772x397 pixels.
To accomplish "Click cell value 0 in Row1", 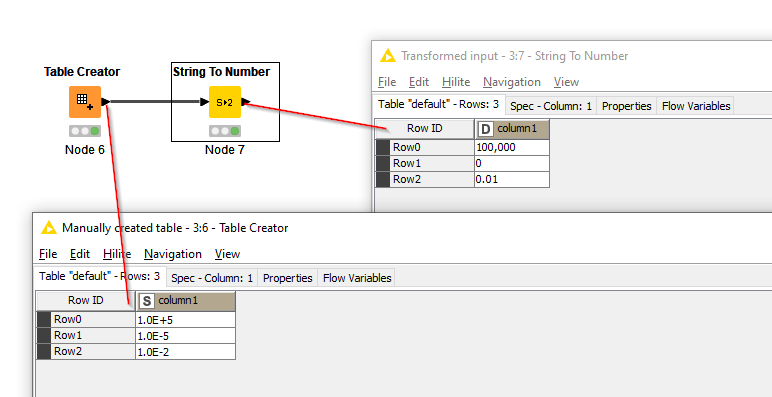I will click(512, 164).
